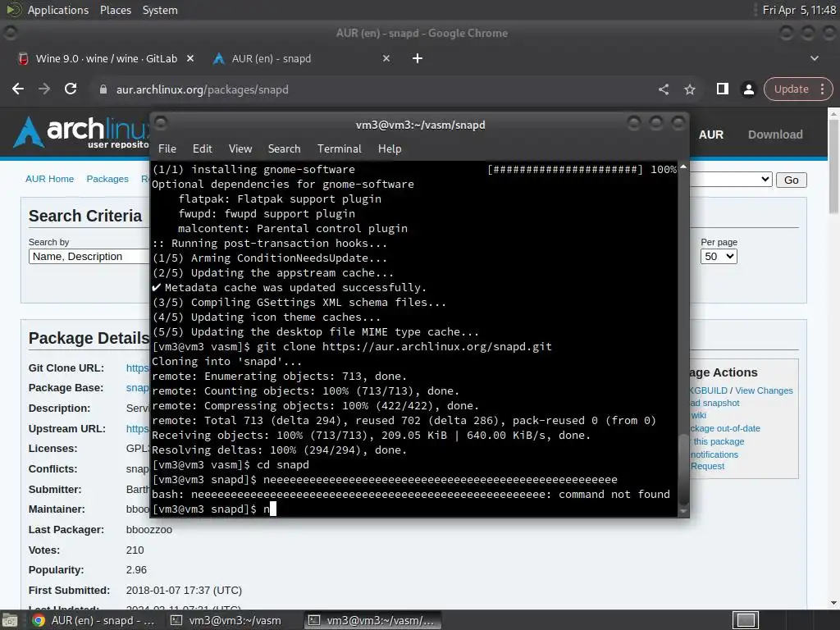Select vm3@vm3:~/vasm/... active taskbar entry
Image resolution: width=840 pixels, height=630 pixels.
click(x=373, y=620)
